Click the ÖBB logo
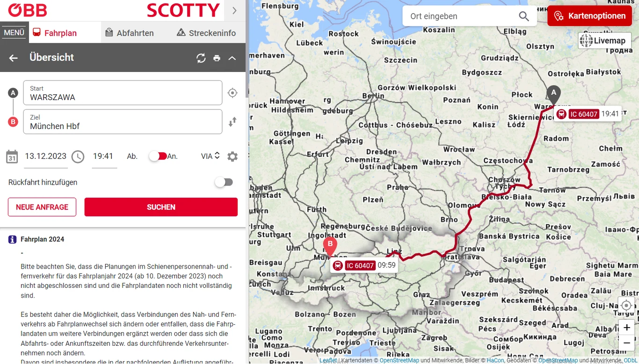Viewport: 639px width, 364px height. [x=27, y=10]
